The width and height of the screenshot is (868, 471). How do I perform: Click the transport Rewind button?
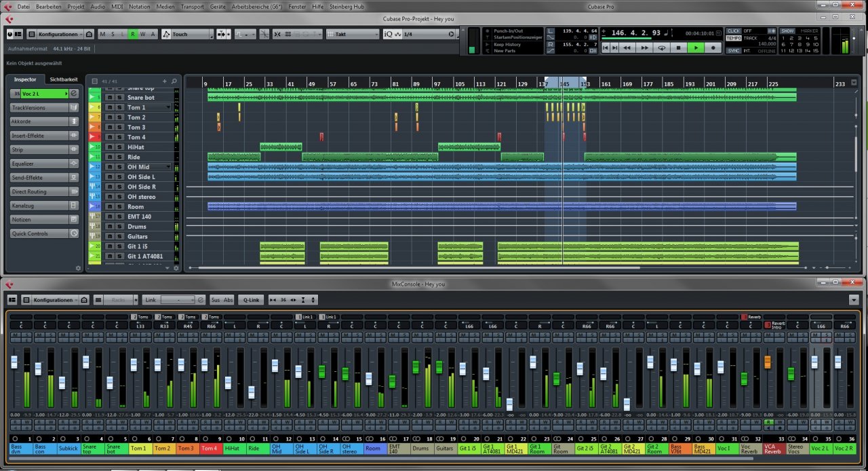tap(627, 48)
